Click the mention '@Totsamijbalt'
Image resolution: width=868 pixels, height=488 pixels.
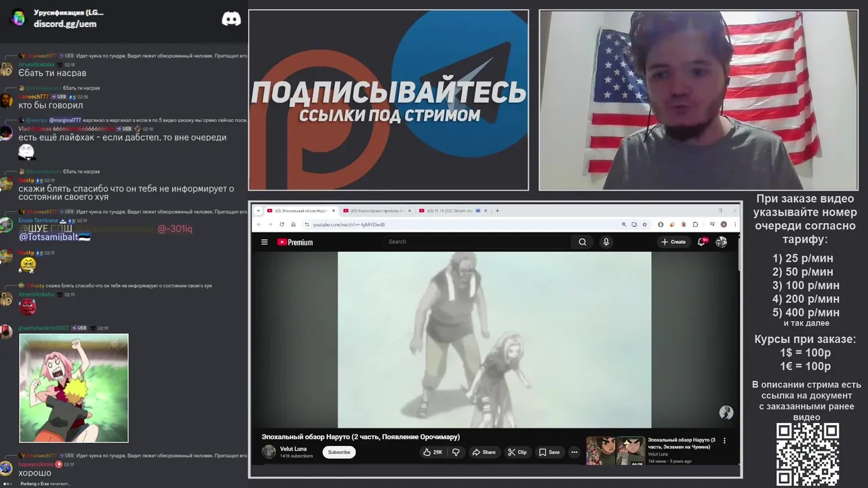tap(54, 237)
